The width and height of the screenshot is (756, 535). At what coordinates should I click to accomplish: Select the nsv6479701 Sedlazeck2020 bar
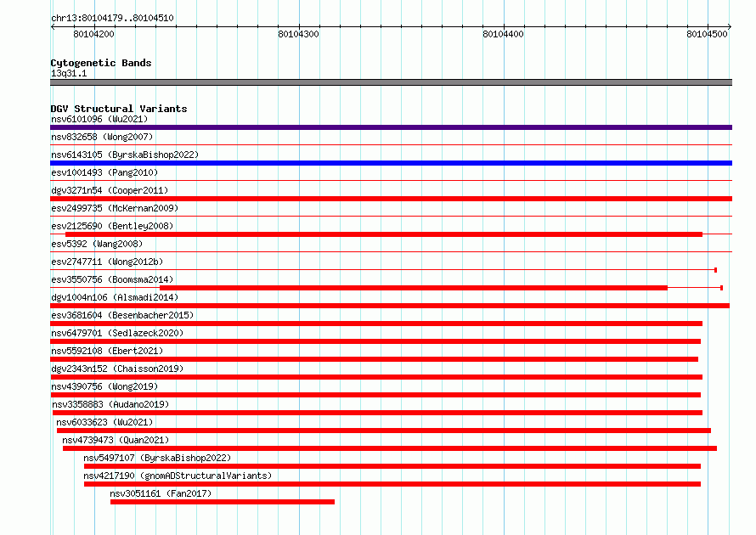click(375, 341)
